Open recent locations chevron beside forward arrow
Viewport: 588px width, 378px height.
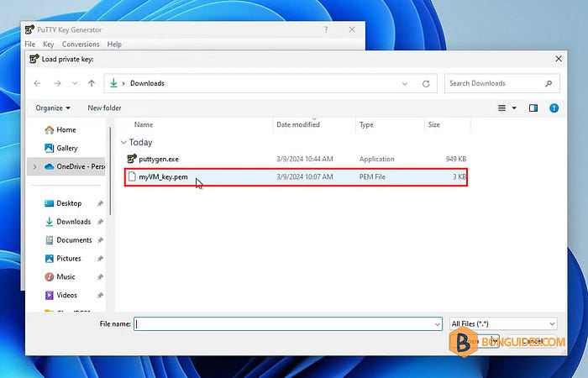[75, 83]
